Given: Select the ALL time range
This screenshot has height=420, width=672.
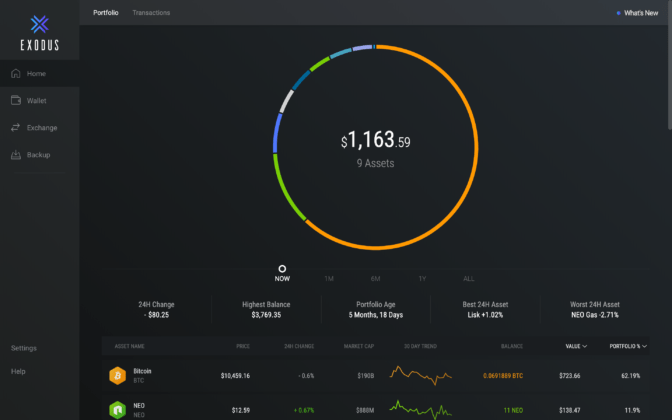Looking at the screenshot, I should 469,278.
